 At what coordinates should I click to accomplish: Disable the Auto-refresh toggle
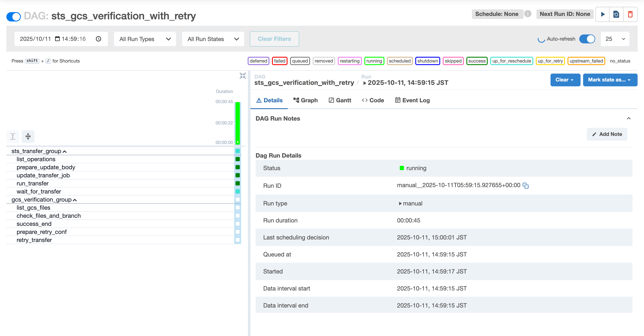click(587, 39)
